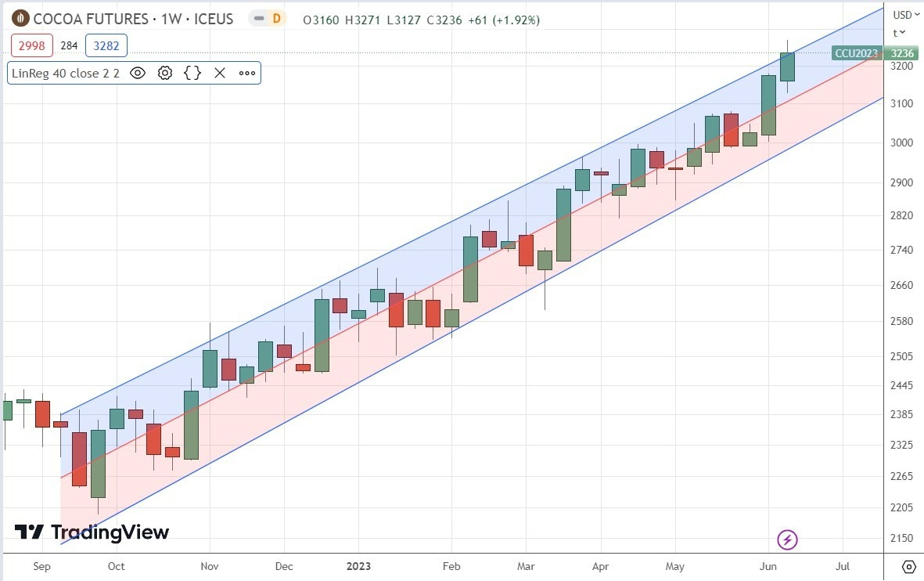
Task: Click the O3160 open value in legend
Action: click(321, 20)
